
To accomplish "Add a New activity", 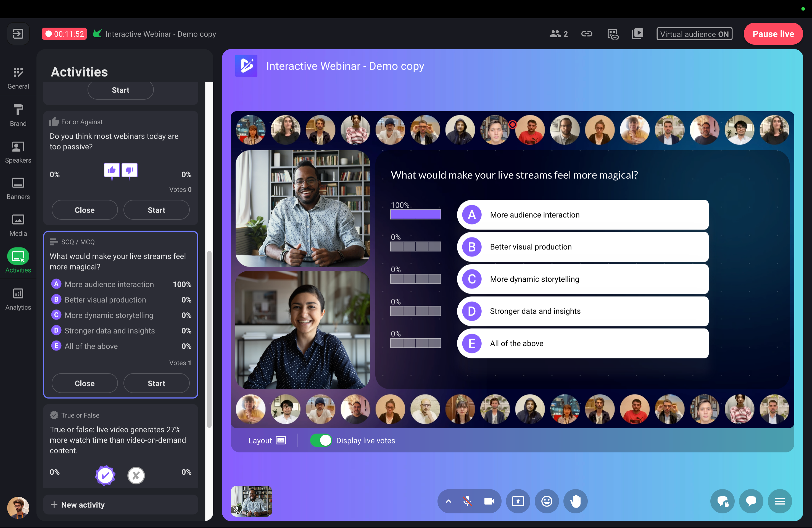I will click(120, 505).
